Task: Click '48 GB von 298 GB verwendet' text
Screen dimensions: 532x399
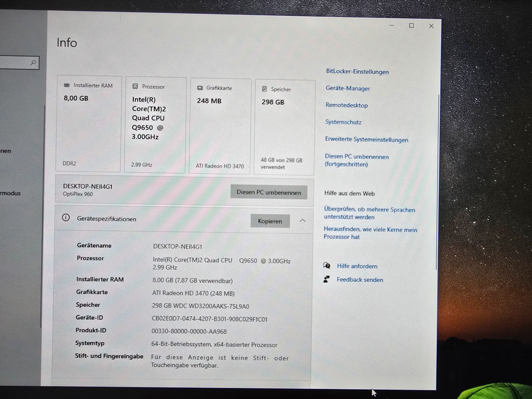Action: (x=281, y=163)
